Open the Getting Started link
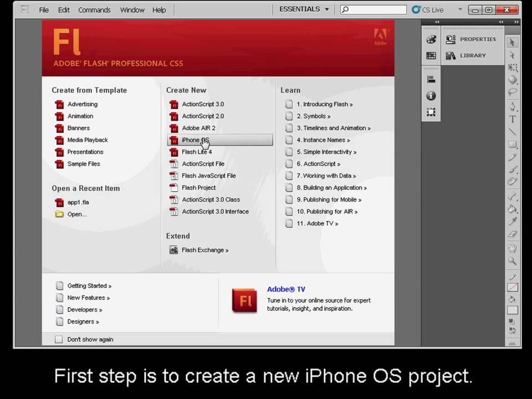532x399 pixels. 89,286
